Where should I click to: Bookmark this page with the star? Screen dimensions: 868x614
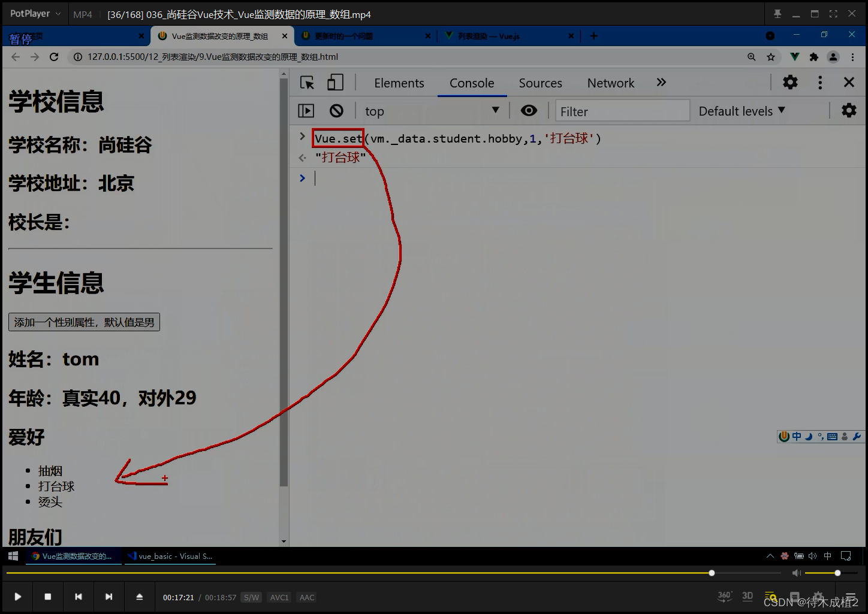click(771, 57)
